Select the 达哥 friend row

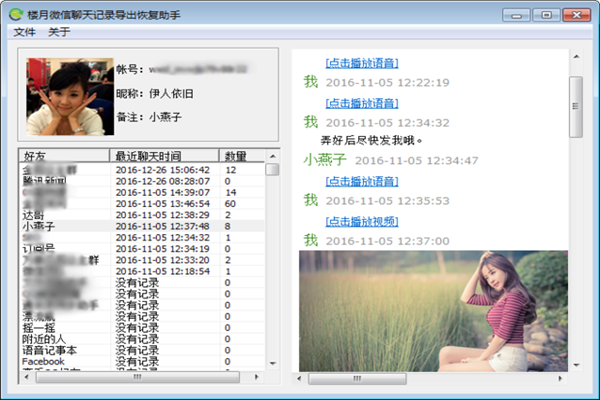tap(142, 215)
